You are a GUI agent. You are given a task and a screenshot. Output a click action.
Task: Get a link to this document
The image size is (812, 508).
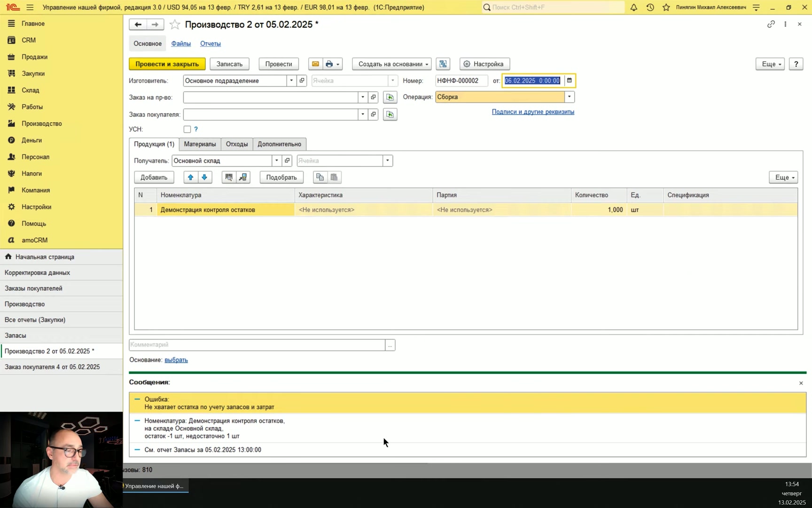pos(771,24)
